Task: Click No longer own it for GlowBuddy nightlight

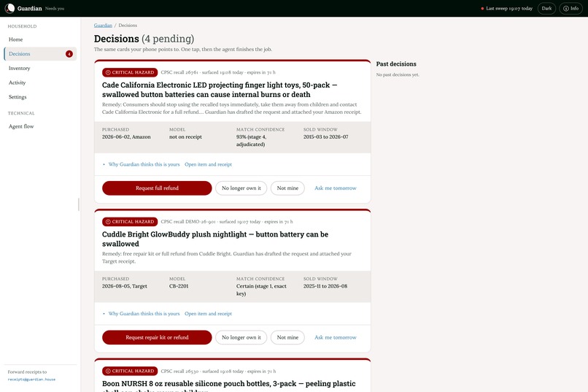Action: pos(241,337)
